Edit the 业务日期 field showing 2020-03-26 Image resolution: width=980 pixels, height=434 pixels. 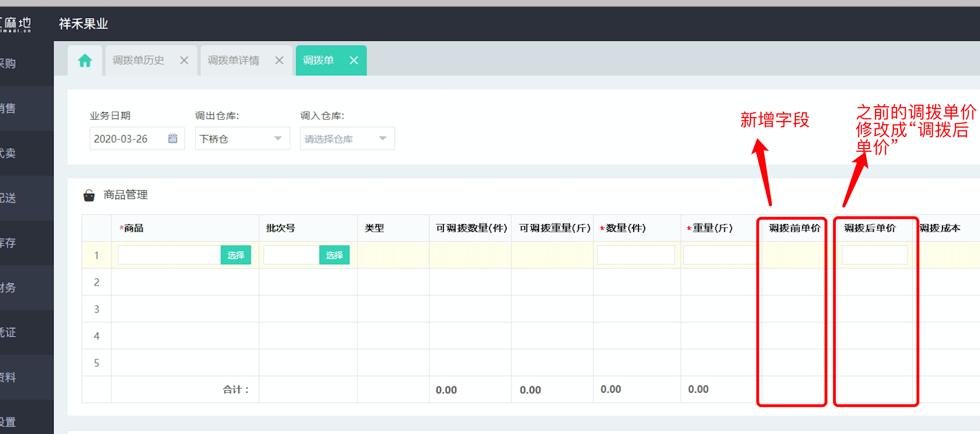137,138
